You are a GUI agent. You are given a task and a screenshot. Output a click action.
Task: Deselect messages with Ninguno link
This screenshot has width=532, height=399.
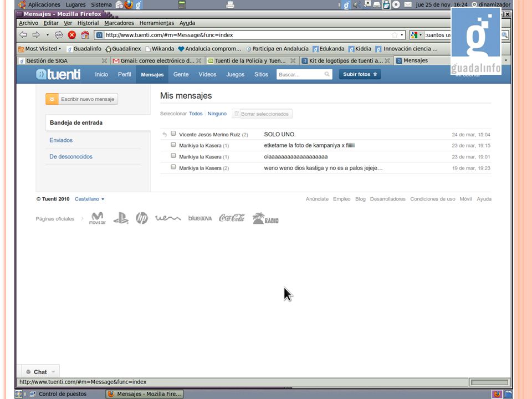click(217, 114)
